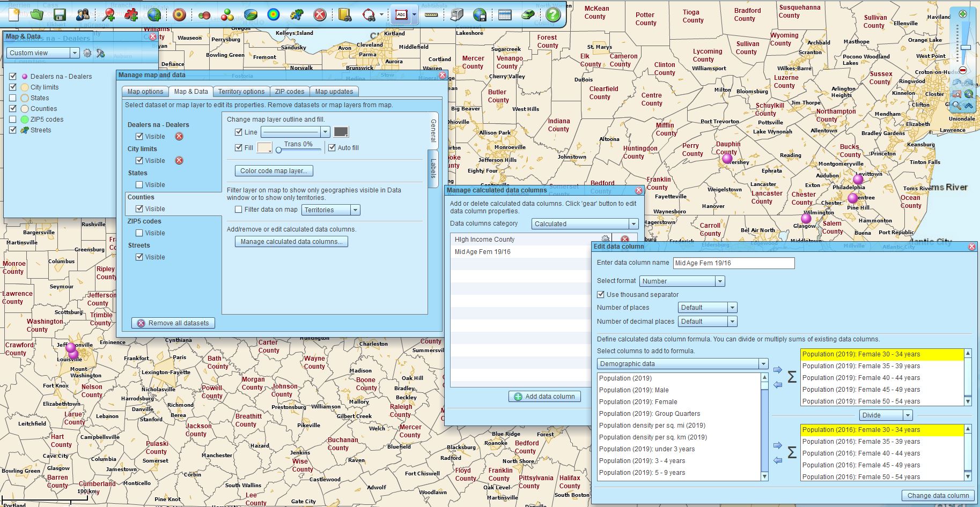Click the two-people users icon in toolbar
Image resolution: width=980 pixels, height=507 pixels.
tap(83, 14)
